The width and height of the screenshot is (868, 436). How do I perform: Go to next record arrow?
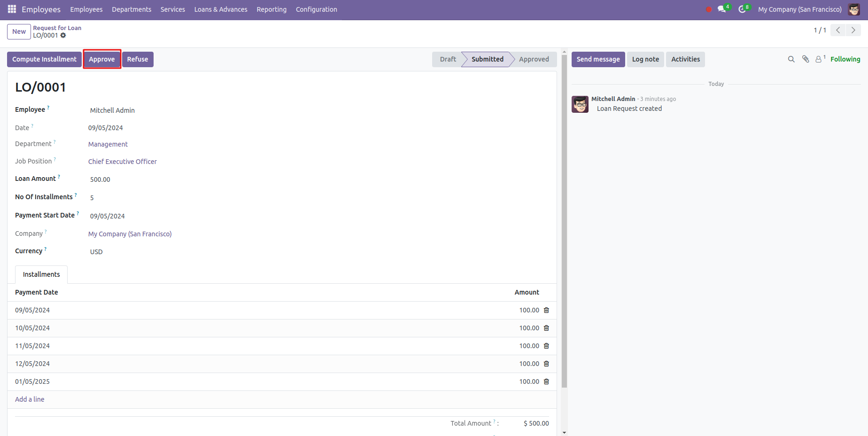click(x=853, y=30)
